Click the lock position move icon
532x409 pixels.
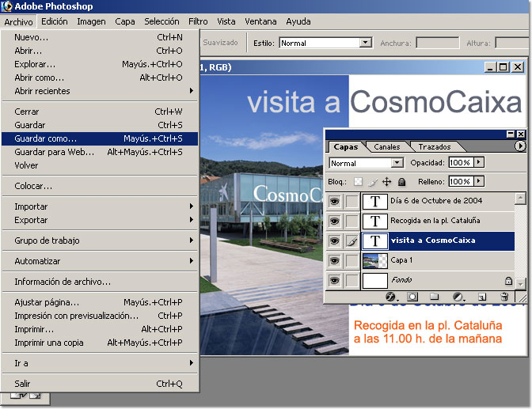[x=387, y=181]
